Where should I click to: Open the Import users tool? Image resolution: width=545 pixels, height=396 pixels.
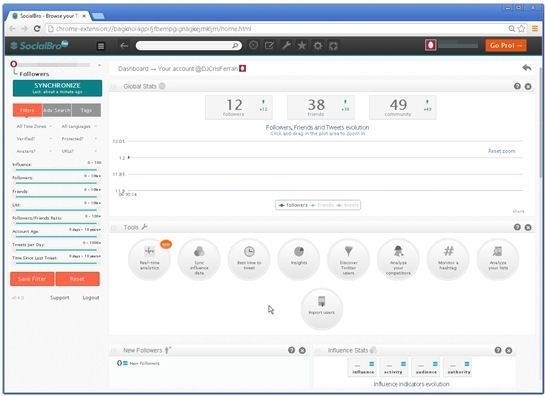pyautogui.click(x=322, y=308)
